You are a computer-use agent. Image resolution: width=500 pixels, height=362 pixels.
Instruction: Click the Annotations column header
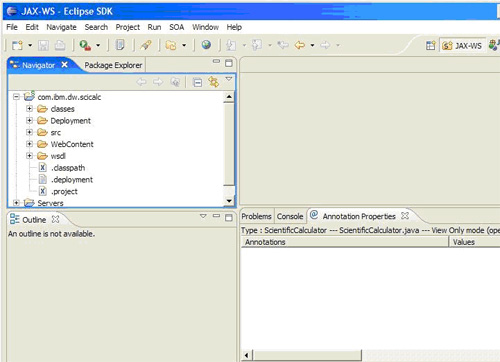(345, 242)
